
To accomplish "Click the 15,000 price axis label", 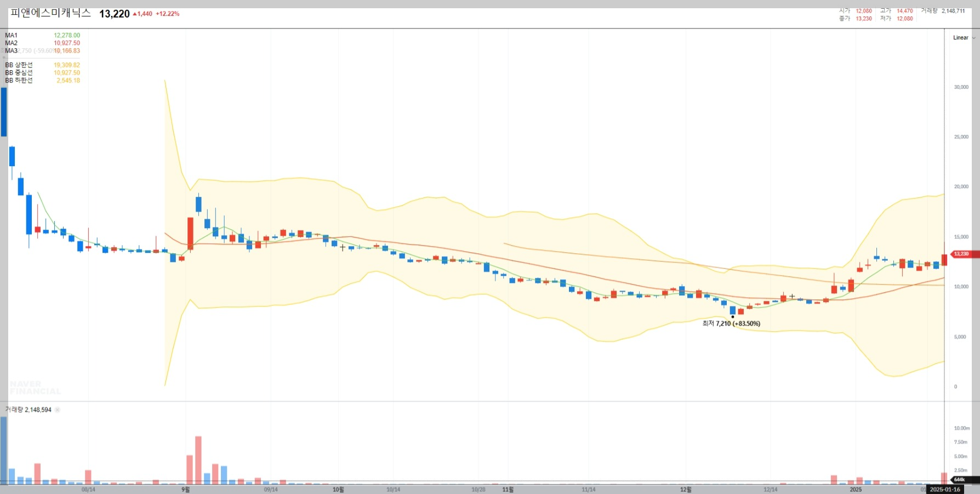I will (961, 237).
